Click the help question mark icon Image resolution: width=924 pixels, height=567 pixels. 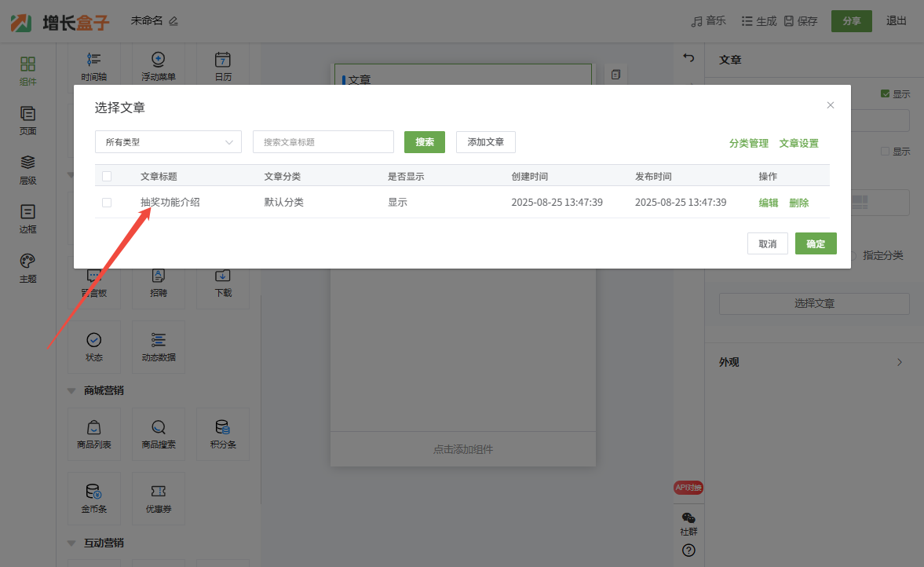(688, 551)
